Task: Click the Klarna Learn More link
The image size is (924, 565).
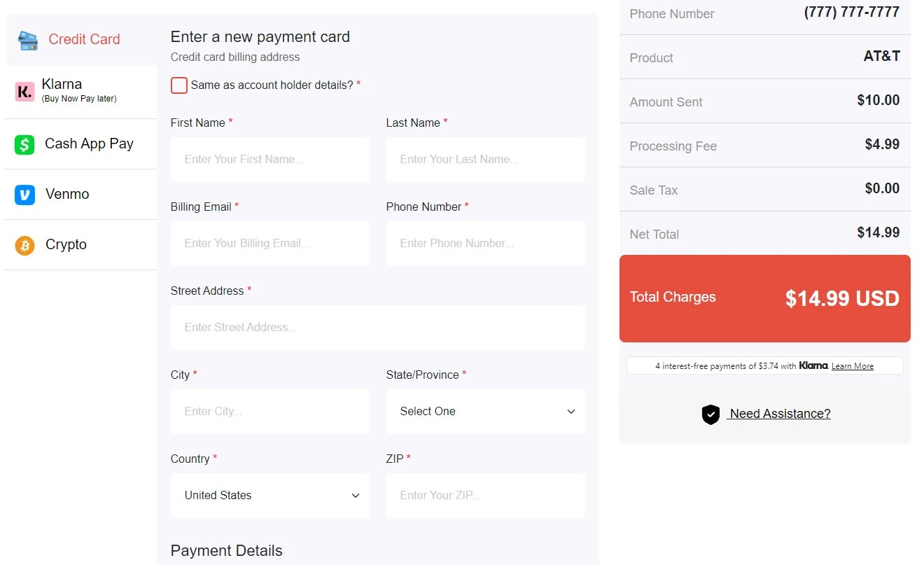Action: tap(852, 365)
